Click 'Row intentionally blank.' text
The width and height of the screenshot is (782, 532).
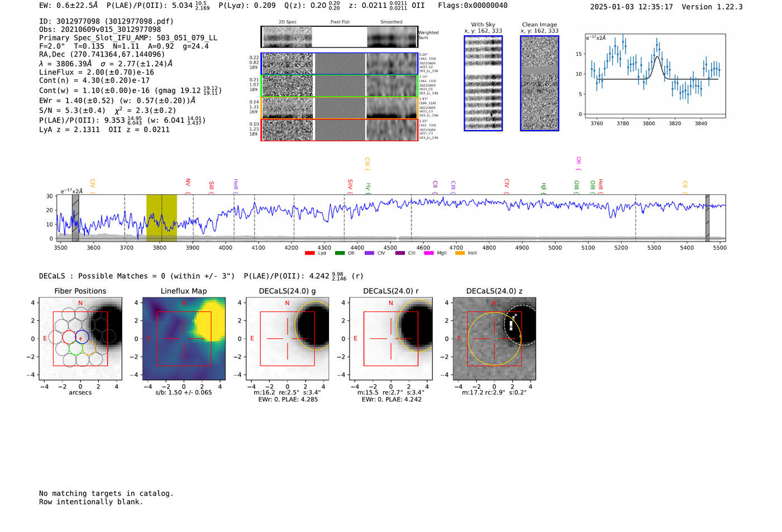point(91,502)
